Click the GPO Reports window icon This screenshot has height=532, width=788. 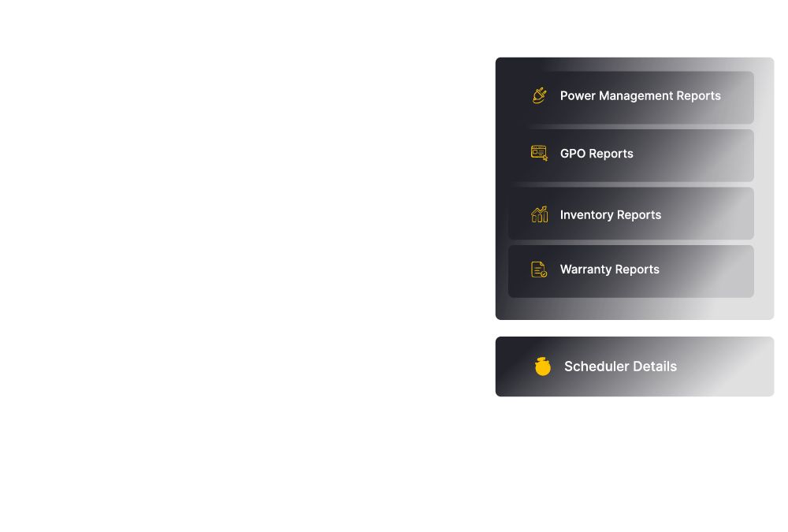tap(539, 154)
